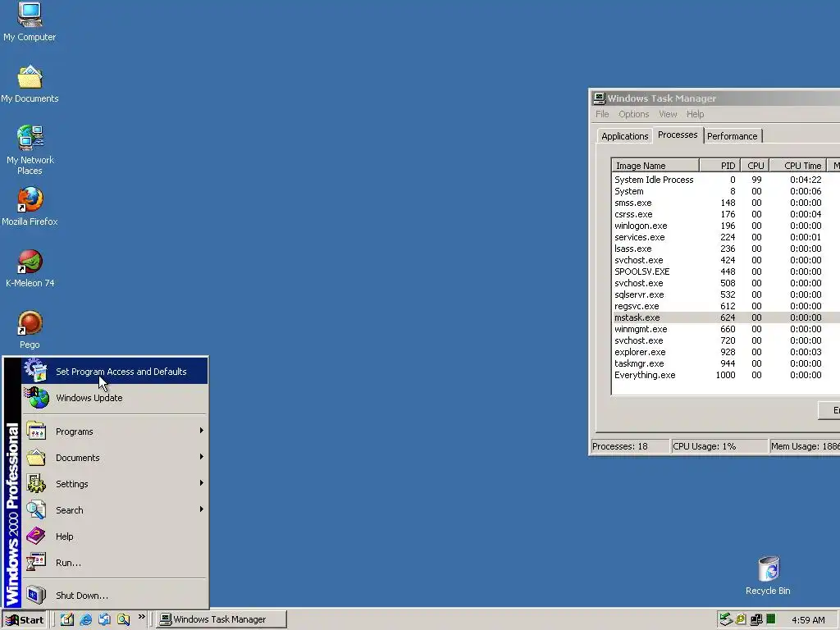Viewport: 840px width, 630px height.
Task: Open the My Computer desktop icon
Action: click(x=30, y=22)
